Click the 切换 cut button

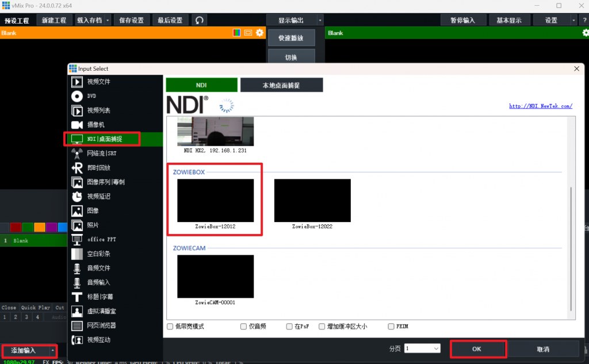291,57
